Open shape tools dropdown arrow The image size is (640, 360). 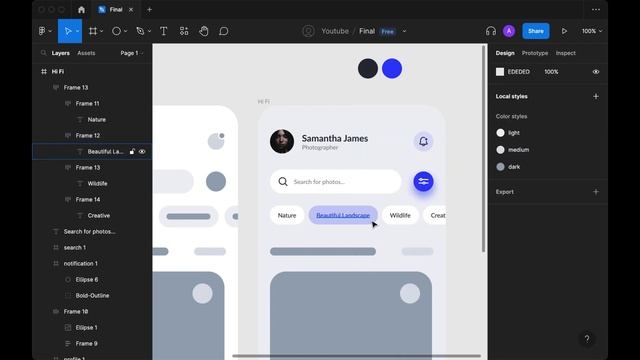[125, 31]
